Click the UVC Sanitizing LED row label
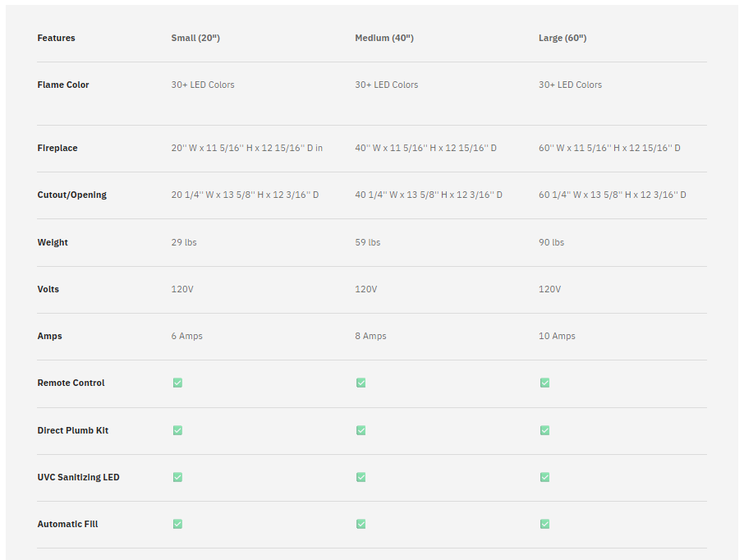This screenshot has width=744, height=560. pos(78,477)
